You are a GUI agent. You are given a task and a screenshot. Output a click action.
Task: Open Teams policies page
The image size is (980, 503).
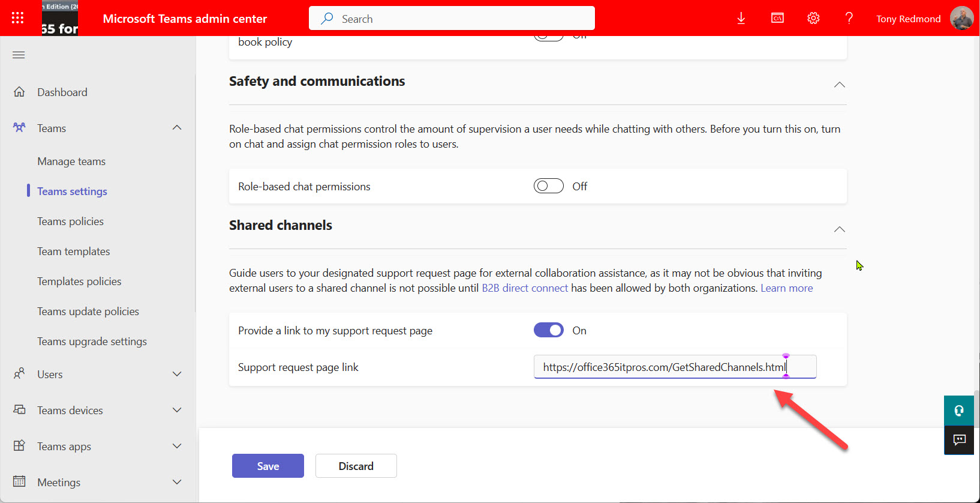(x=70, y=221)
